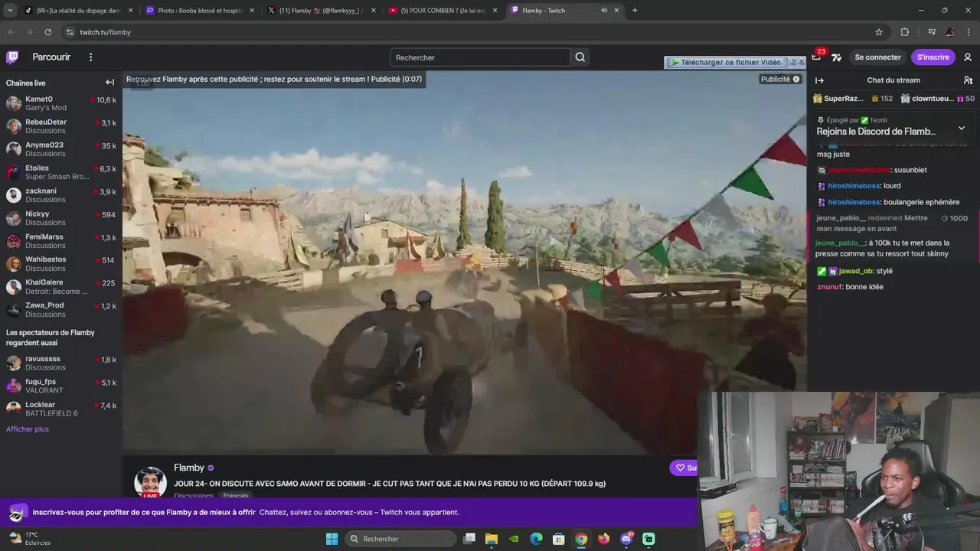This screenshot has width=980, height=551.
Task: Click the Français stream tag
Action: [236, 496]
